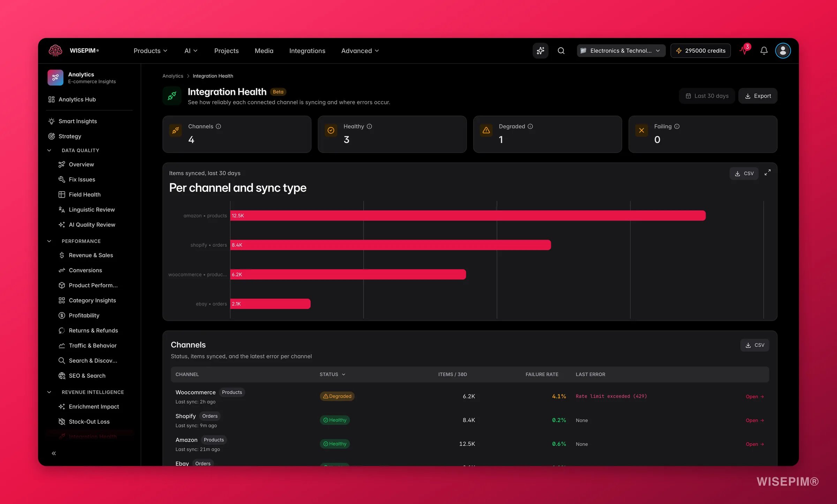
Task: Open the Amazon channel row link
Action: 755,444
